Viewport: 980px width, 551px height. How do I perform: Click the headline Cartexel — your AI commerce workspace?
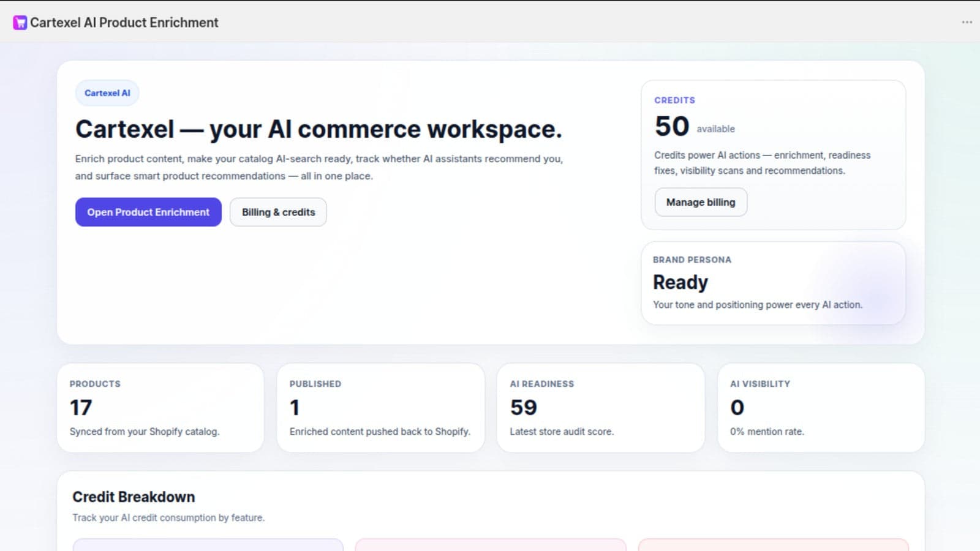(x=318, y=129)
